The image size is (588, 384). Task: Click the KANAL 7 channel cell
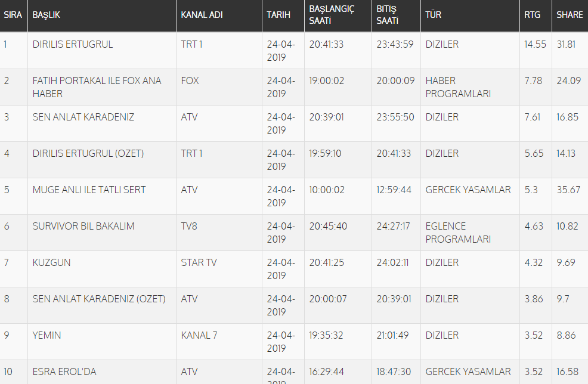pos(199,335)
